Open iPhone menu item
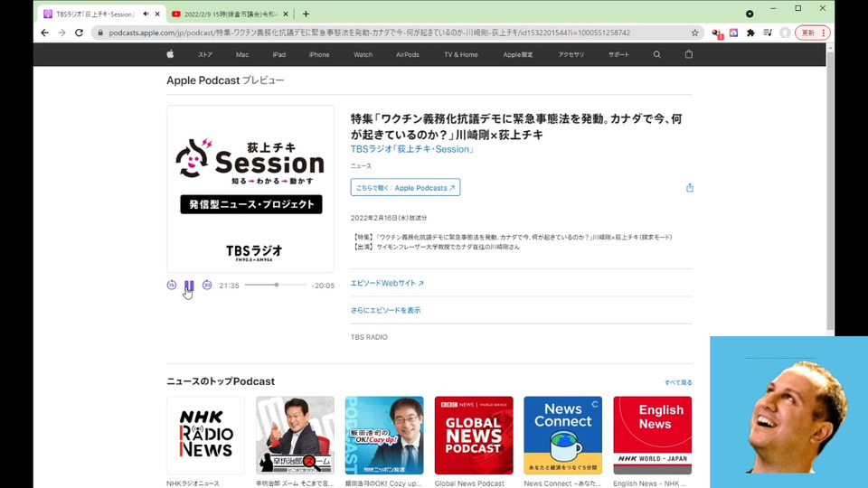This screenshot has height=488, width=868. (319, 55)
